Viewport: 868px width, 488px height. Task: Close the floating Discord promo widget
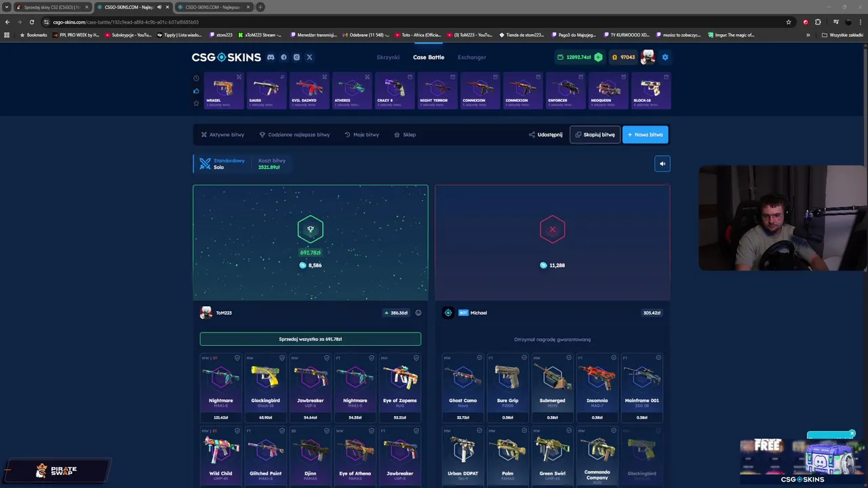[852, 434]
